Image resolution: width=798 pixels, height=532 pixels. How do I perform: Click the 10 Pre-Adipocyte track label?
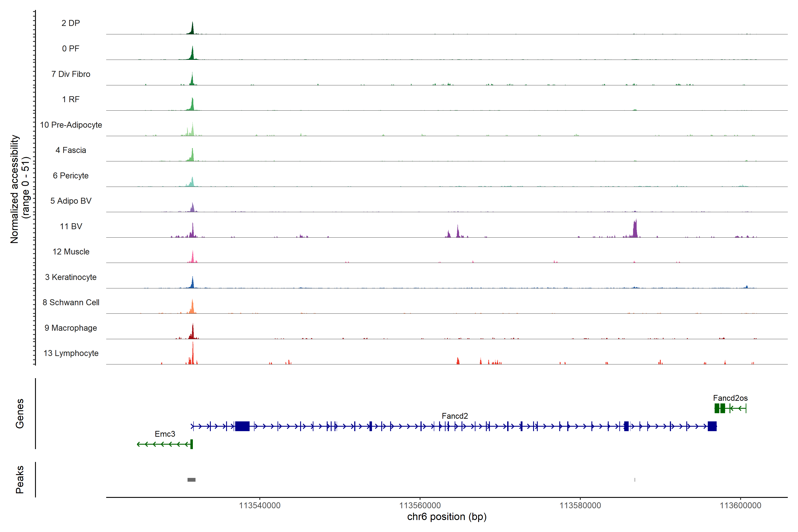click(x=71, y=125)
